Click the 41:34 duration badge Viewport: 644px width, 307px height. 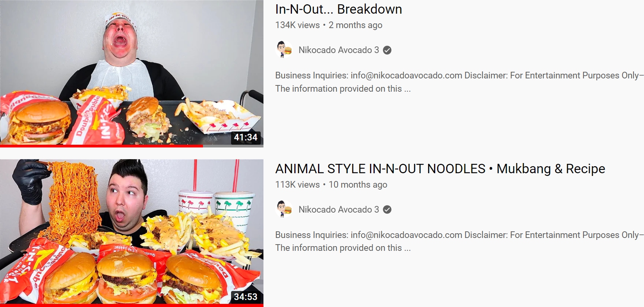click(x=246, y=137)
